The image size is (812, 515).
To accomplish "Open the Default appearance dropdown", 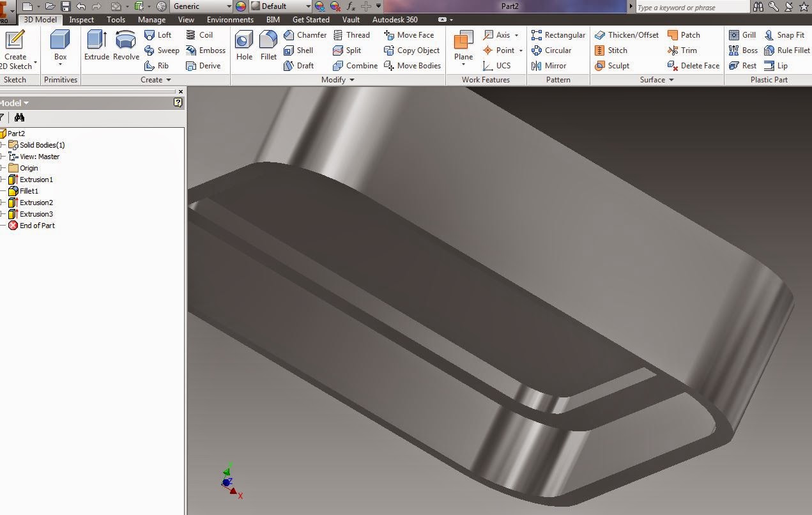I will pos(280,6).
